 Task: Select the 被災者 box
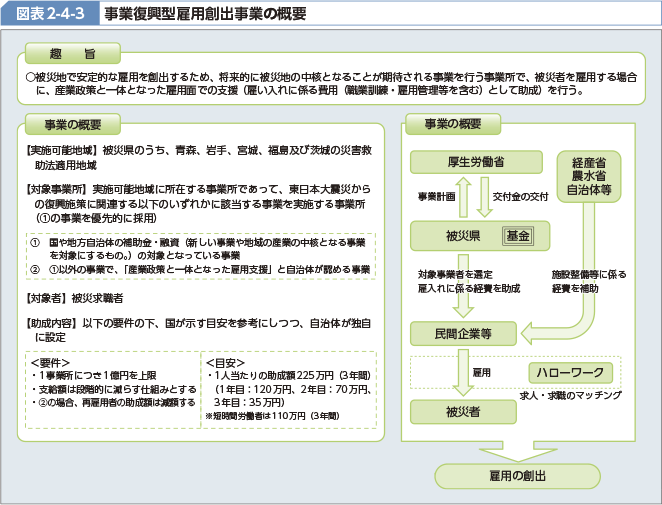pyautogui.click(x=461, y=411)
